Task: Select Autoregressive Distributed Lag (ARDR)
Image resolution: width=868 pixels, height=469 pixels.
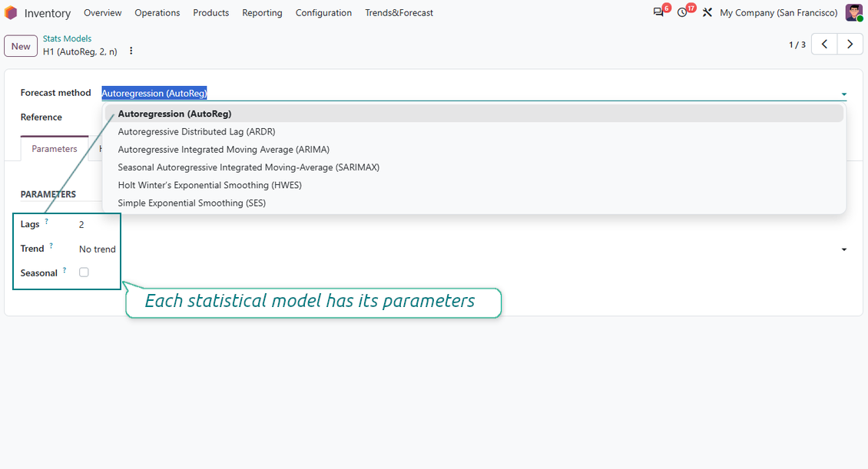Action: pos(474,131)
